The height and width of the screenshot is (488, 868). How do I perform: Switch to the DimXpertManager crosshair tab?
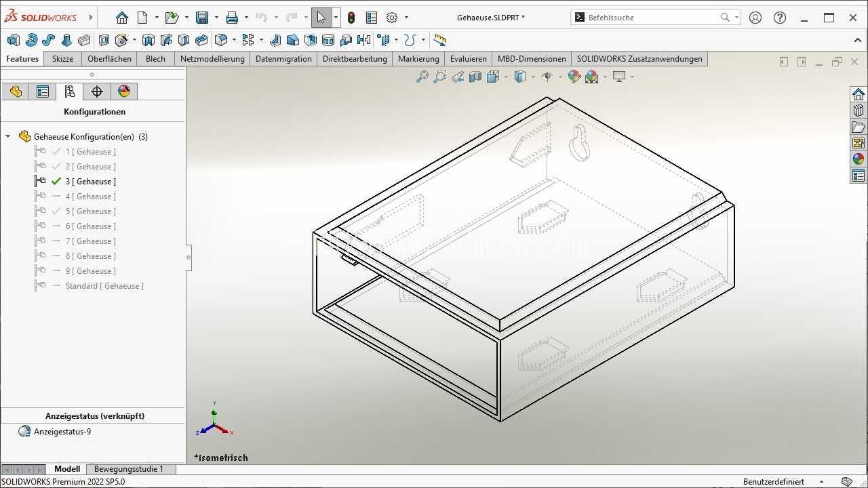point(97,91)
